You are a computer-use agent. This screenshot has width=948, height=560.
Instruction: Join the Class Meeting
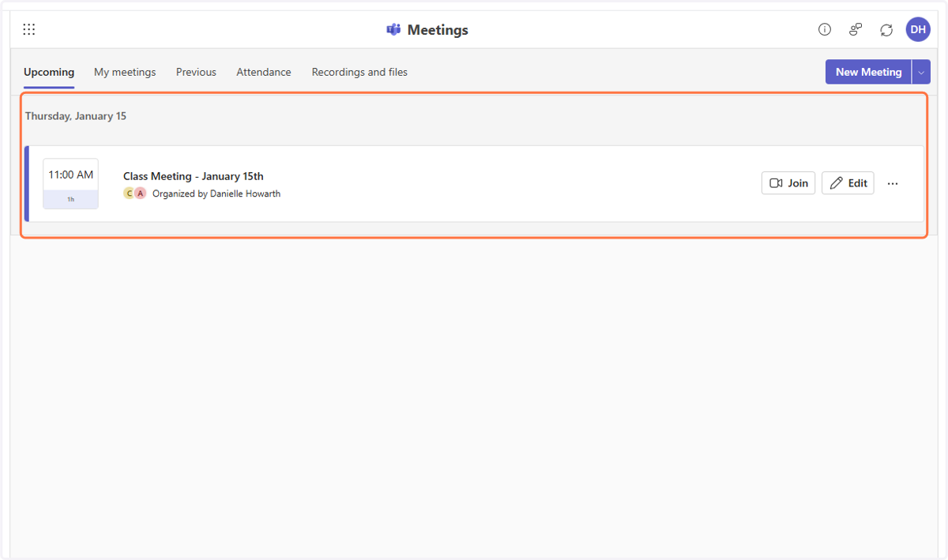coord(788,183)
